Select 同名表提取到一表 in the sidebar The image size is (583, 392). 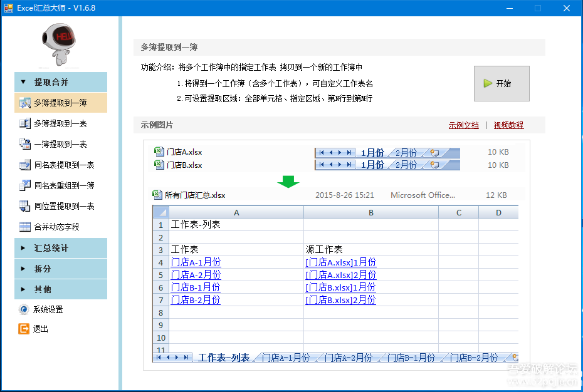point(61,165)
